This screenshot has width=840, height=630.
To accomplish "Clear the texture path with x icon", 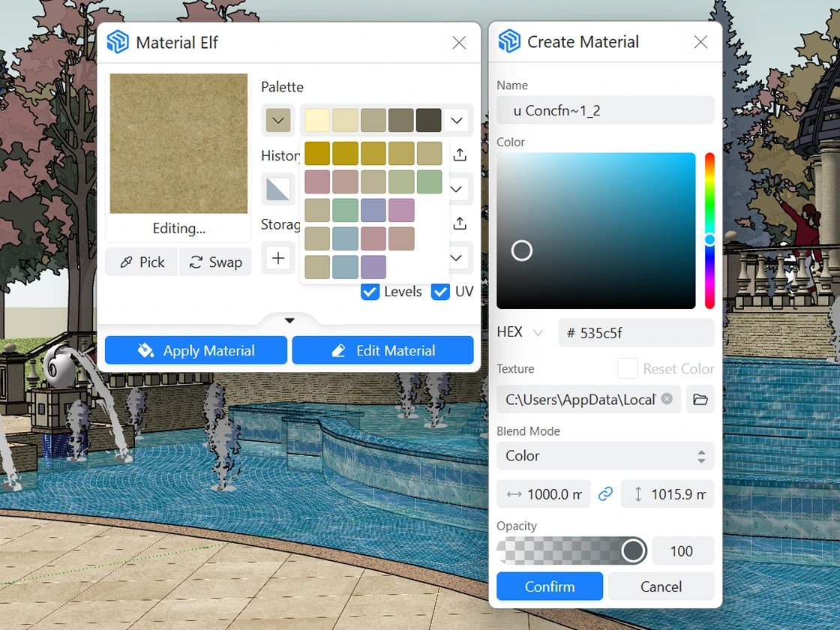I will (x=667, y=399).
